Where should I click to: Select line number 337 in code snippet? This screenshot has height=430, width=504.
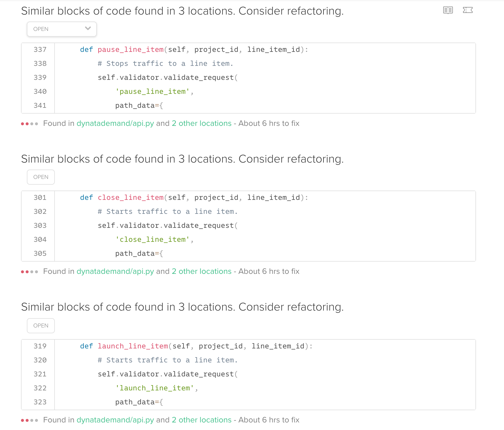[40, 49]
